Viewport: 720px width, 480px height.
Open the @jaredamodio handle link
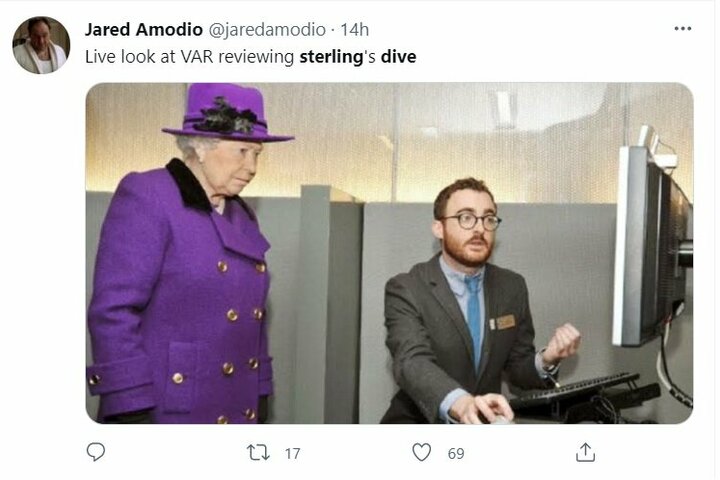click(x=267, y=29)
